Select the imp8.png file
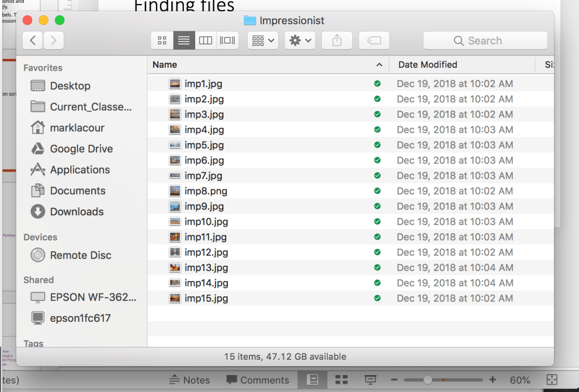This screenshot has height=392, width=579. [x=206, y=191]
